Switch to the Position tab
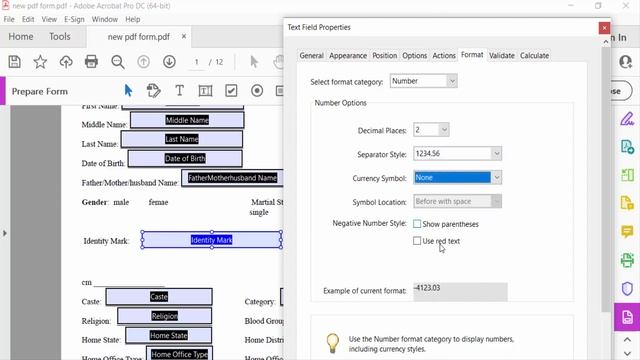This screenshot has width=640, height=360. pos(384,56)
